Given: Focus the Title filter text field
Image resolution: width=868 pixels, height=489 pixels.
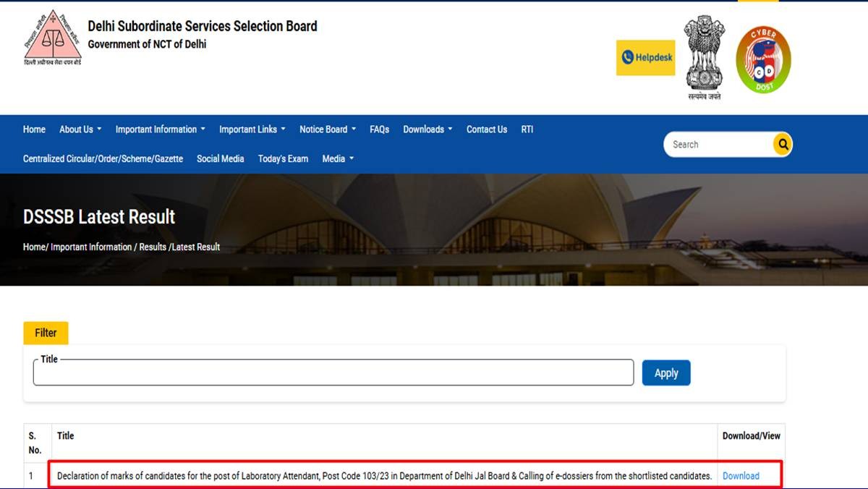Looking at the screenshot, I should tap(333, 373).
